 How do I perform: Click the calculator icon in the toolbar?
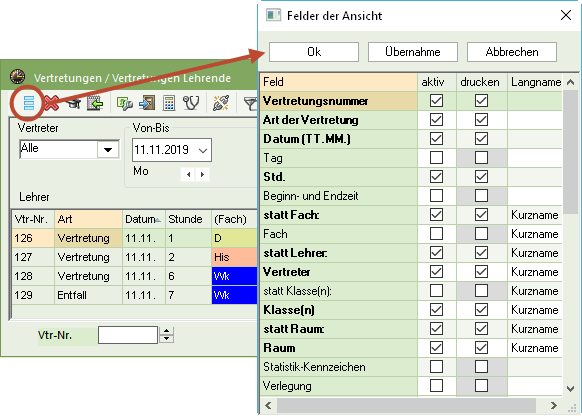169,103
